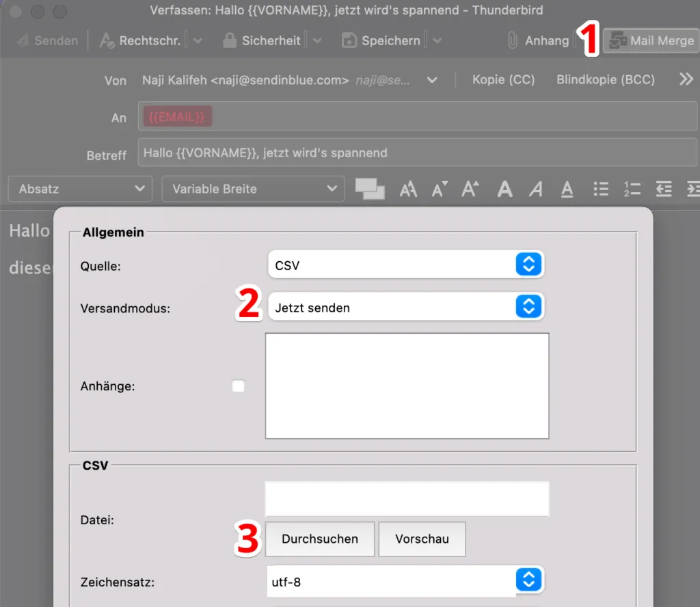Open the Vorschau preview
Image resolution: width=700 pixels, height=607 pixels.
[422, 539]
